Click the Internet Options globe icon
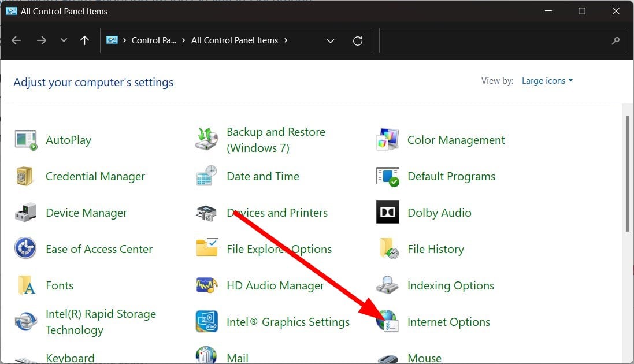The image size is (634, 364). (387, 321)
